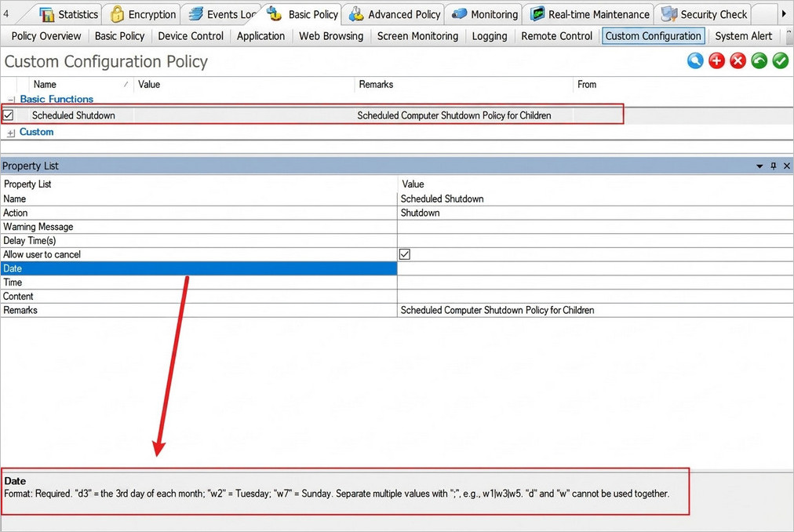Click the blue search icon
The image size is (794, 532).
(x=695, y=60)
